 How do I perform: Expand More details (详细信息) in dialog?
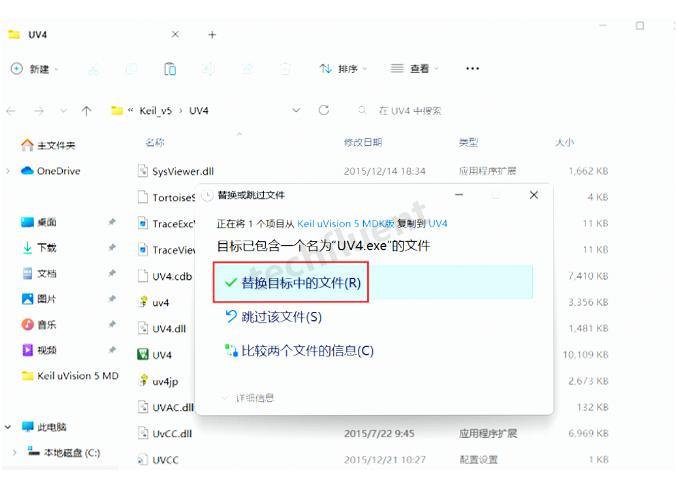[248, 398]
